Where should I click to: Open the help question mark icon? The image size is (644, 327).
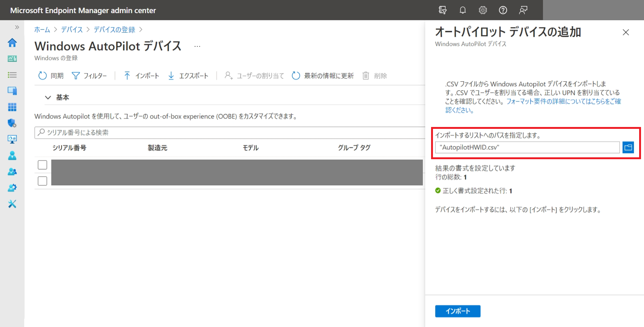point(503,10)
